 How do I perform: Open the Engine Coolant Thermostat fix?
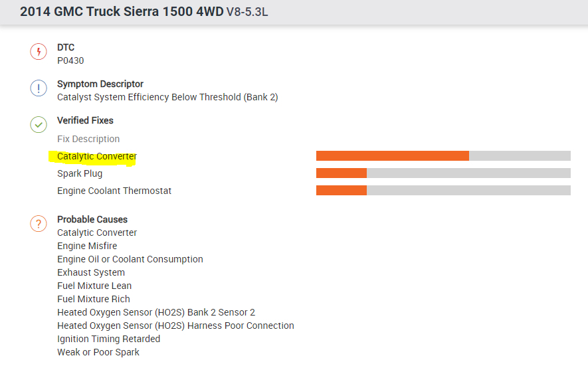pyautogui.click(x=114, y=191)
